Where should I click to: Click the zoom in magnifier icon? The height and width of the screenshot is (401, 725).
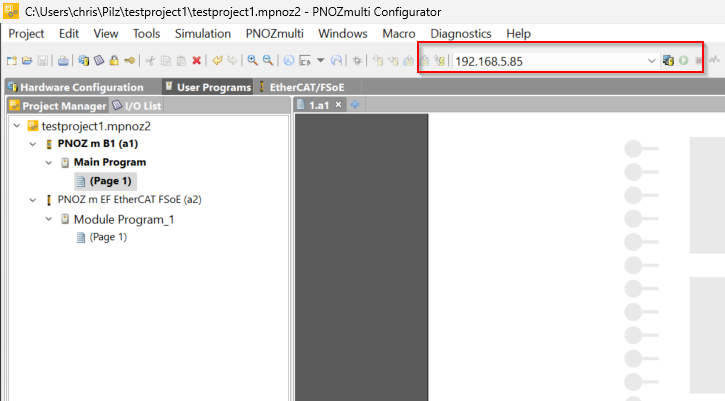tap(252, 61)
